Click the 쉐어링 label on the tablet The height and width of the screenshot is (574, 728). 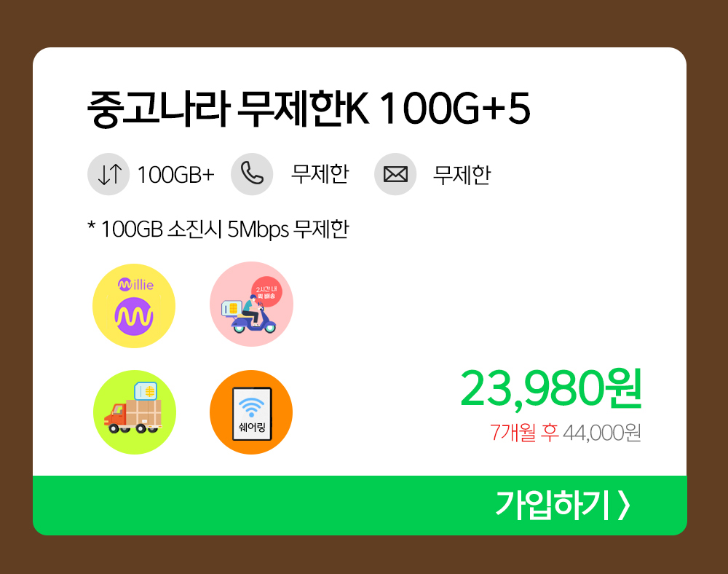252,427
